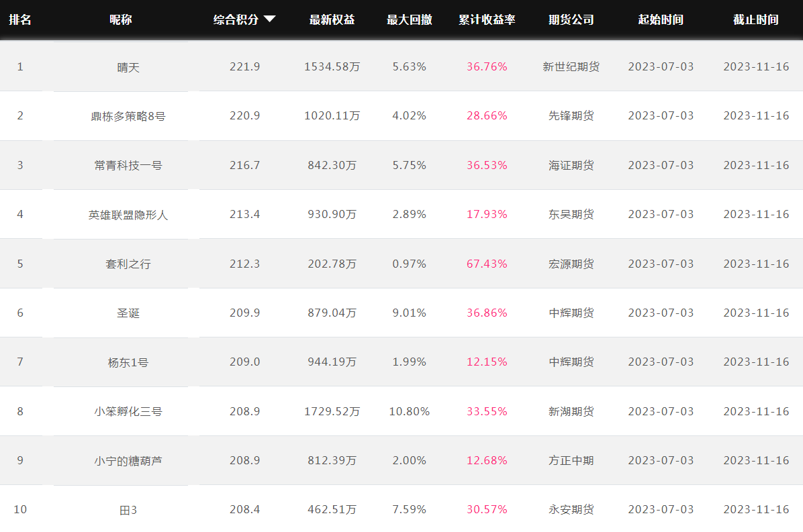Click the 起始时间 column header
This screenshot has width=803, height=532.
click(661, 19)
